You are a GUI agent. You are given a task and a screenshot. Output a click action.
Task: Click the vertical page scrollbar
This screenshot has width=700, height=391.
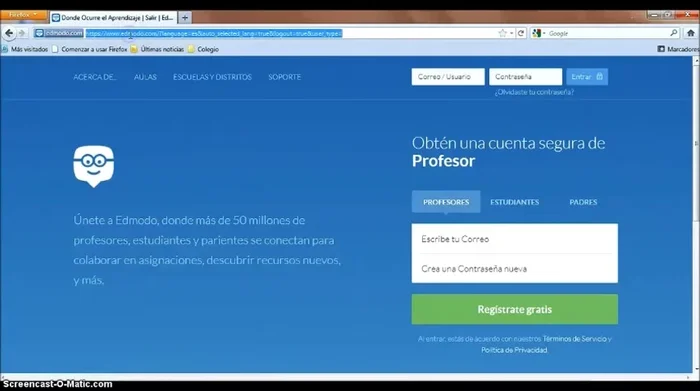[x=696, y=143]
